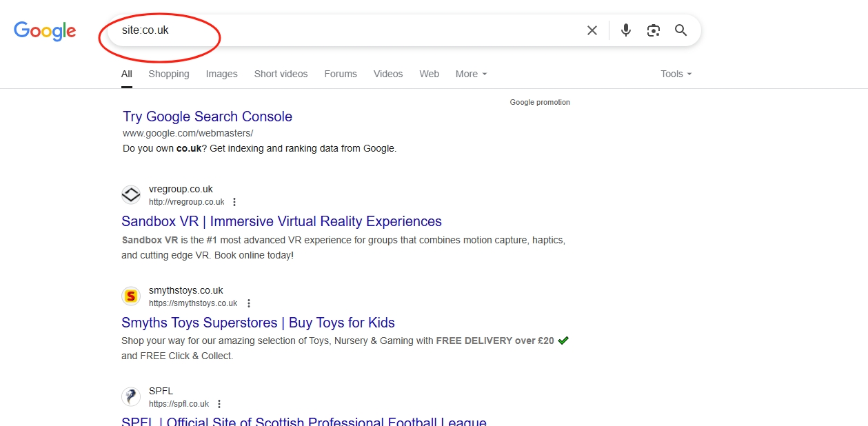The width and height of the screenshot is (868, 426).
Task: Open Sandbox VR Immersive Virtual Reality result
Action: 281,221
